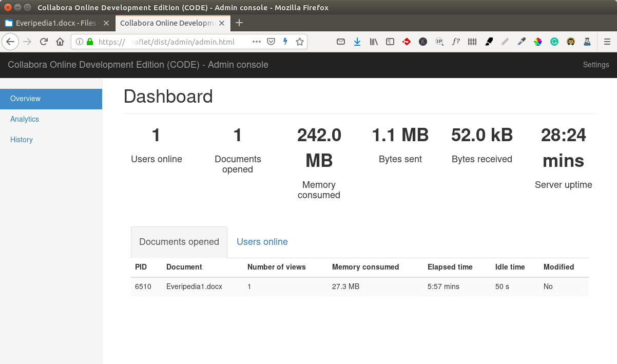617x364 pixels.
Task: Open the Firefox hamburger menu
Action: pos(607,42)
